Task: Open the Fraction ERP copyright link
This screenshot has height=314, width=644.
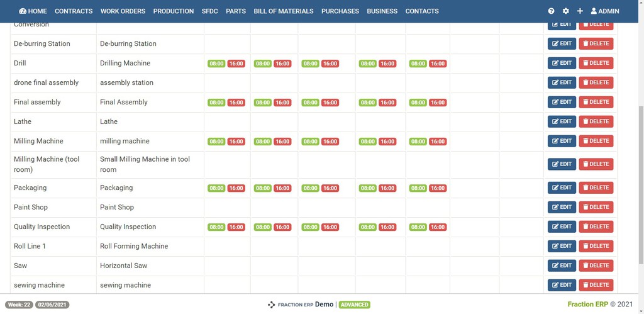Action: coord(588,305)
